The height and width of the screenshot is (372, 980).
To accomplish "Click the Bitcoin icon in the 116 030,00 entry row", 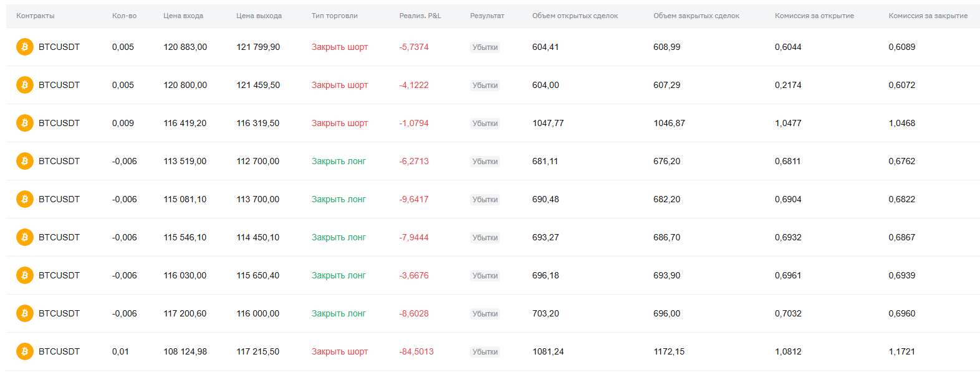I will coord(25,275).
